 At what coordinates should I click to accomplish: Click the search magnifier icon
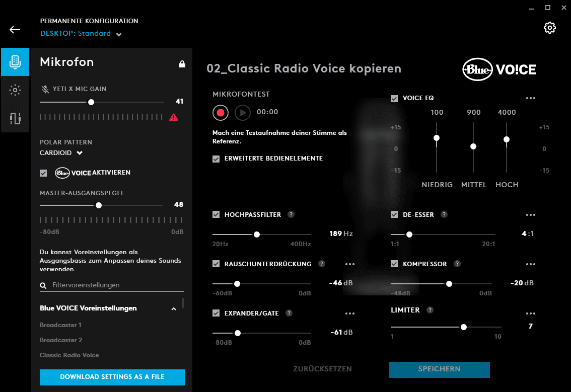click(x=43, y=285)
